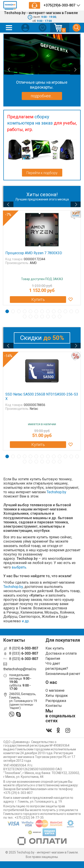The height and width of the screenshot is (868, 84).
Task: Show the next discounts carousel item arrow
Action: (75, 345)
